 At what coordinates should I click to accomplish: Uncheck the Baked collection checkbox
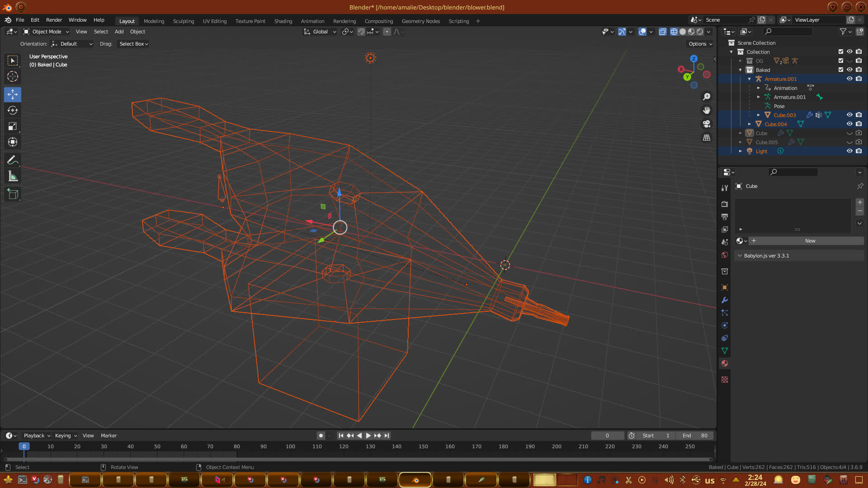point(841,70)
